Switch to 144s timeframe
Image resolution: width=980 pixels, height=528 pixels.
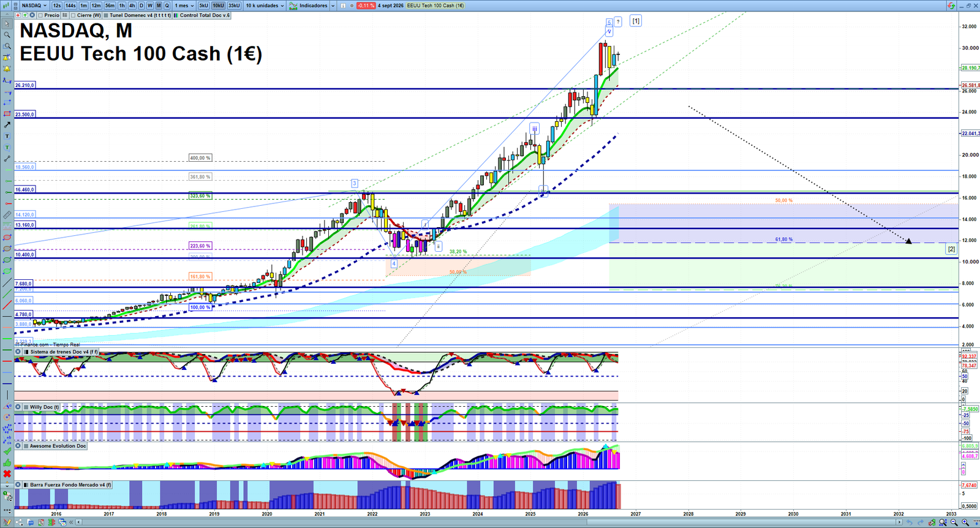70,6
